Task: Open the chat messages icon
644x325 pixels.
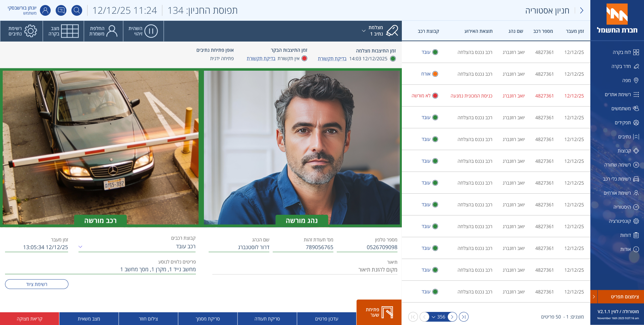Action: click(x=61, y=10)
